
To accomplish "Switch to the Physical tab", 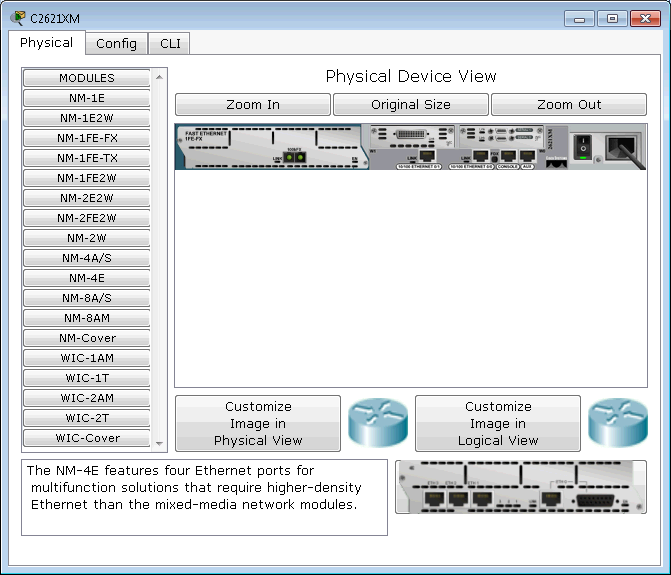I will click(x=47, y=43).
